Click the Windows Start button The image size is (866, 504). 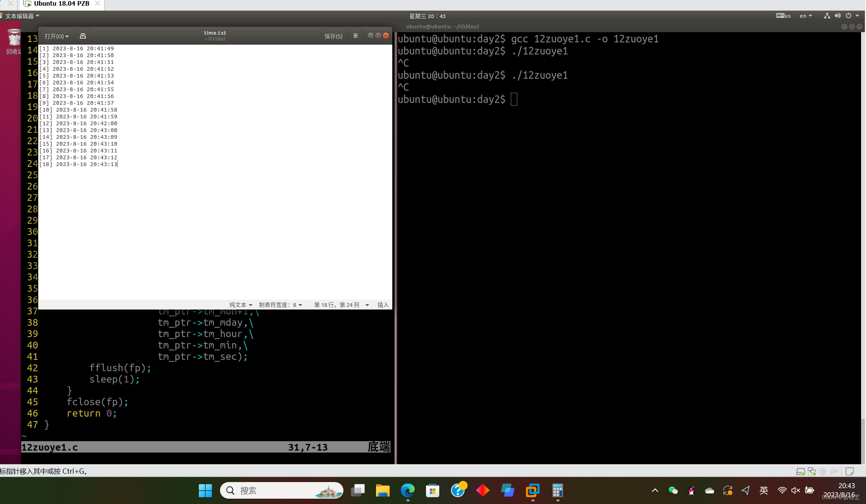[205, 490]
